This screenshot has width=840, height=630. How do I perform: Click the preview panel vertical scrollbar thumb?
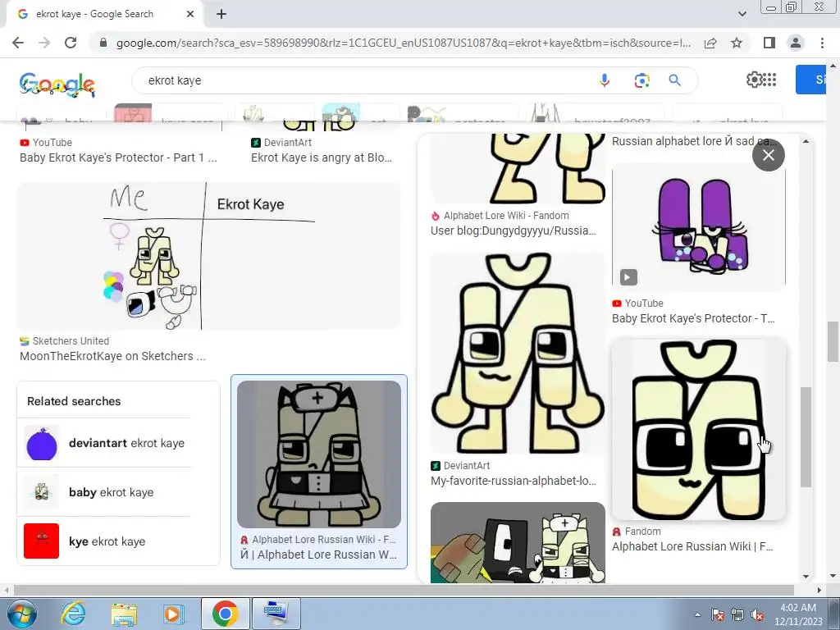click(x=806, y=437)
